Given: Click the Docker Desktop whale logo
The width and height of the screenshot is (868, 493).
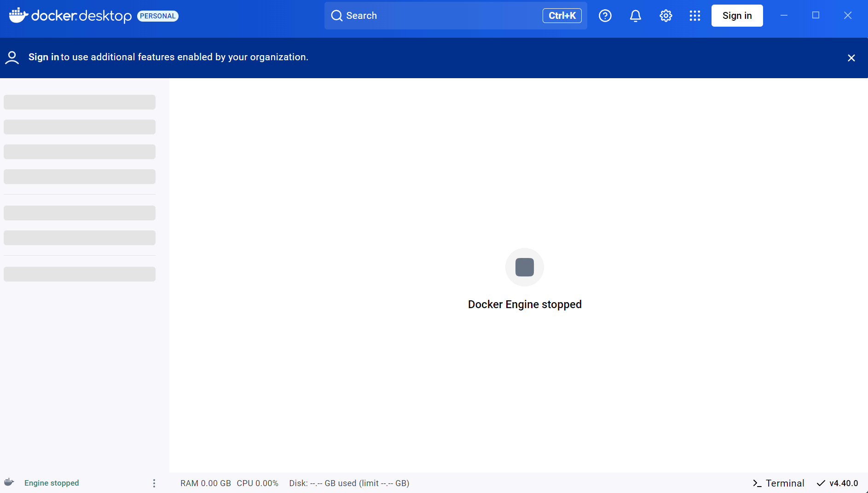Looking at the screenshot, I should click(18, 15).
